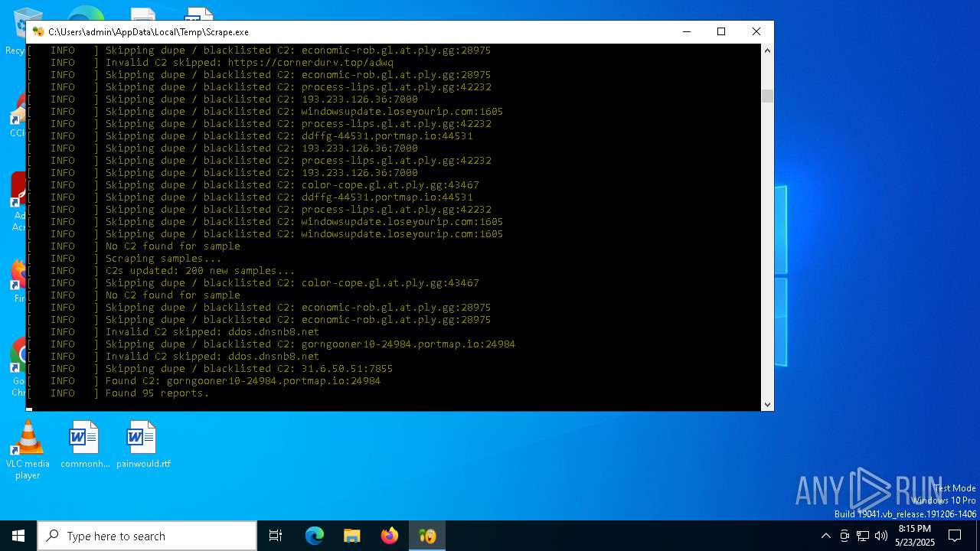Open File Explorer from the taskbar
Image resolution: width=980 pixels, height=551 pixels.
coord(351,536)
